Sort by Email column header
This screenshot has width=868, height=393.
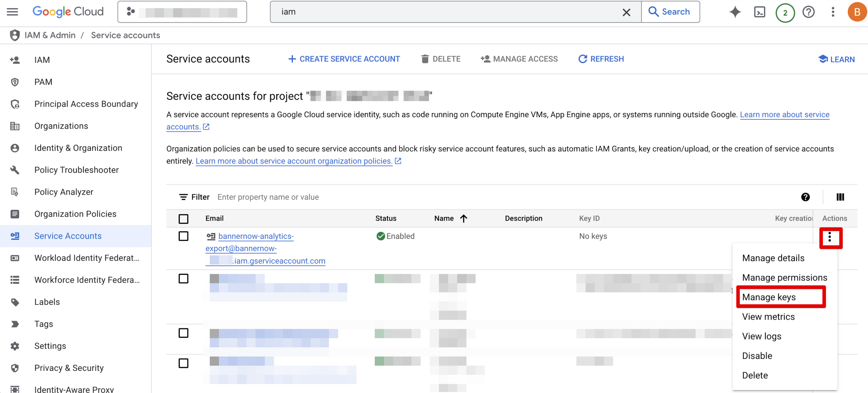click(x=215, y=218)
